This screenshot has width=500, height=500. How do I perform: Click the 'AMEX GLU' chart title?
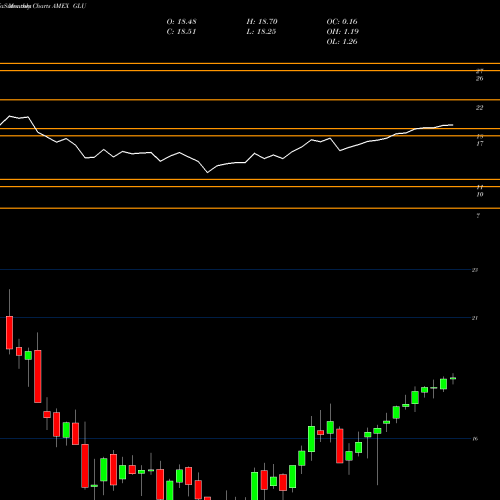(x=69, y=6)
